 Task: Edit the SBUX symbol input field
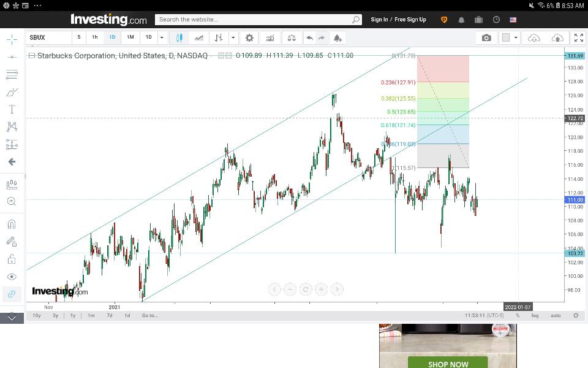pyautogui.click(x=49, y=37)
